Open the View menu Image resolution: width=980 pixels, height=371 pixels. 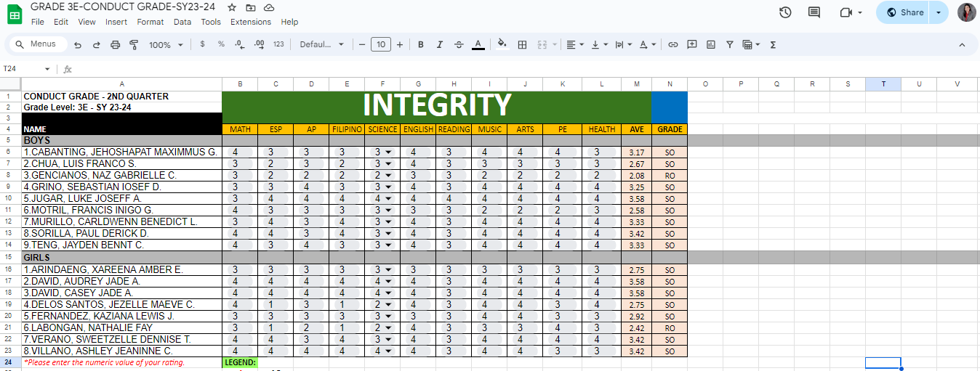tap(87, 22)
